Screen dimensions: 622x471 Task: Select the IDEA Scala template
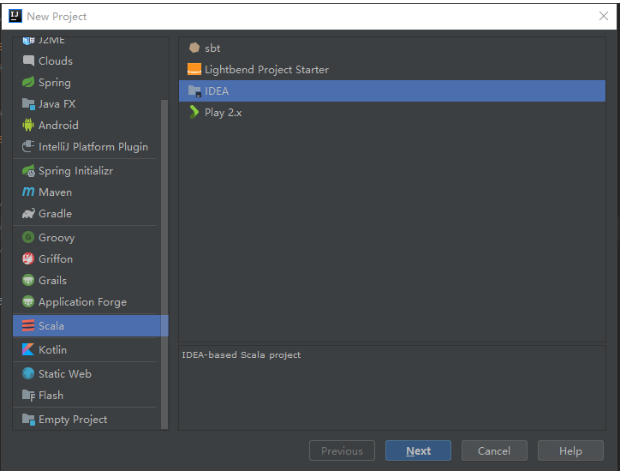coord(392,91)
